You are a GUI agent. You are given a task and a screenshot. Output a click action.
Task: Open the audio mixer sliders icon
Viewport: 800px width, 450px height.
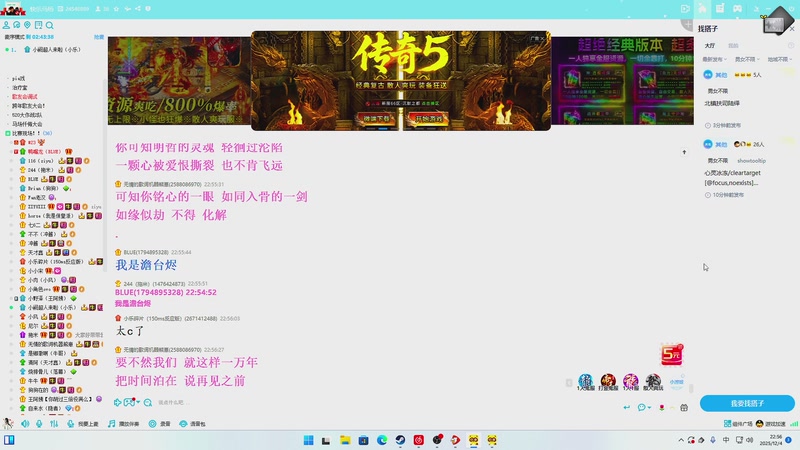tap(54, 423)
